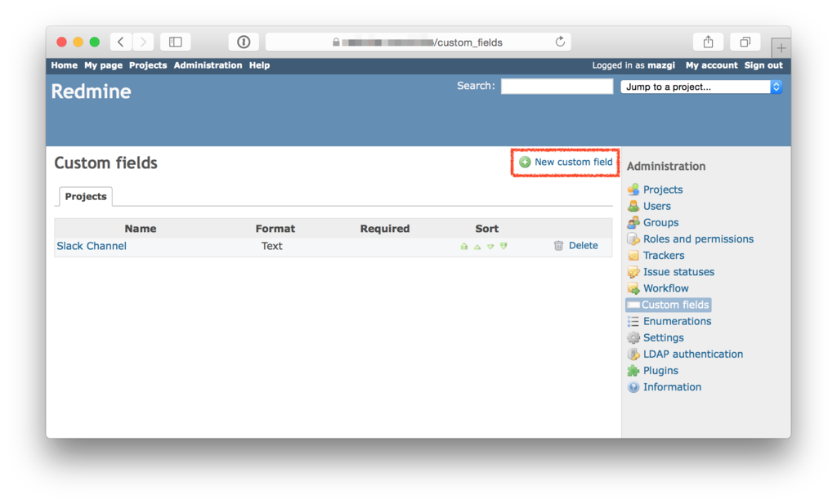Focus the Search input field
Image resolution: width=837 pixels, height=504 pixels.
click(x=557, y=87)
